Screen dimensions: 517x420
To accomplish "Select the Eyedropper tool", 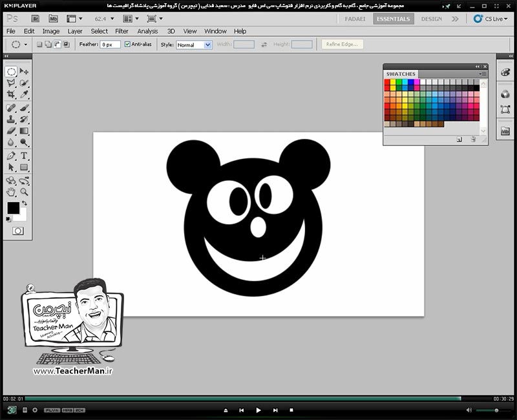I will point(24,94).
